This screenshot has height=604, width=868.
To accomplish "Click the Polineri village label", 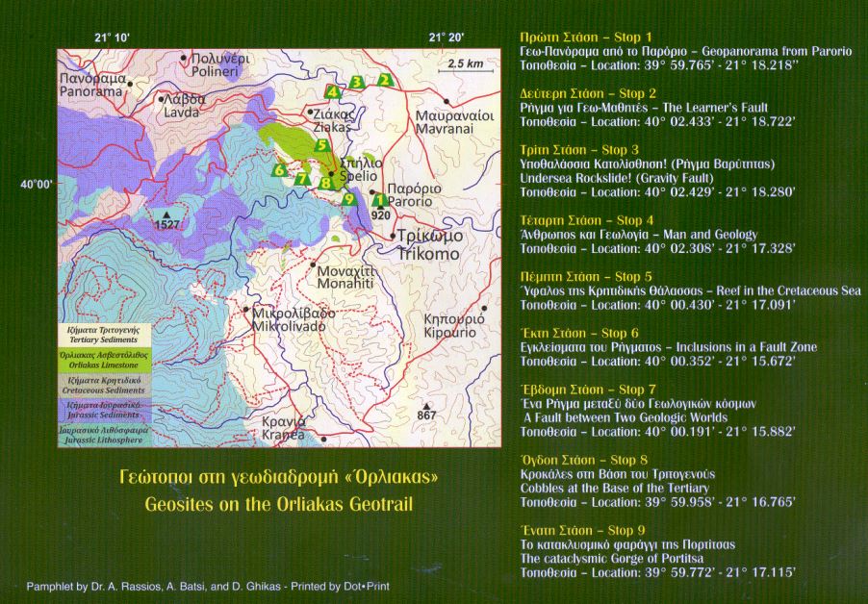I will [220, 65].
